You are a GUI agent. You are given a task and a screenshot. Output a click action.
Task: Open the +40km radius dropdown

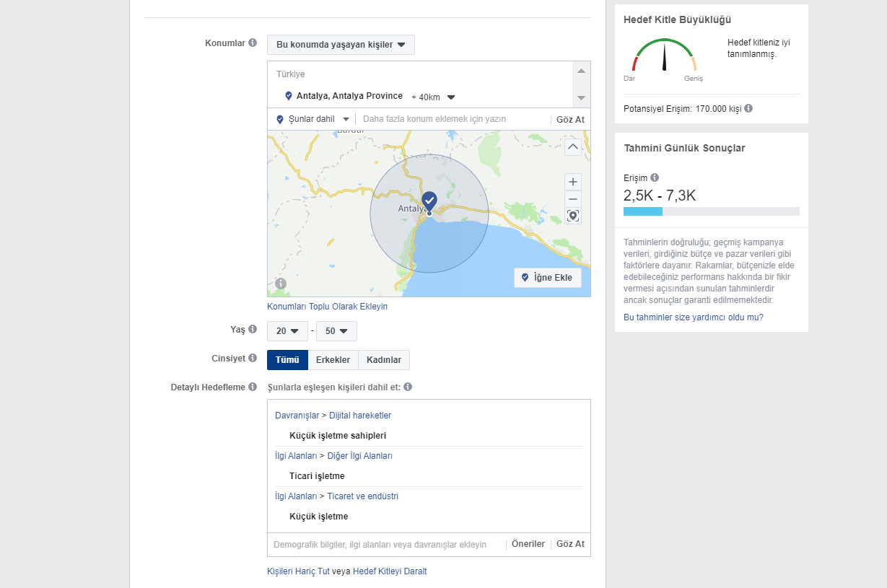[x=433, y=97]
